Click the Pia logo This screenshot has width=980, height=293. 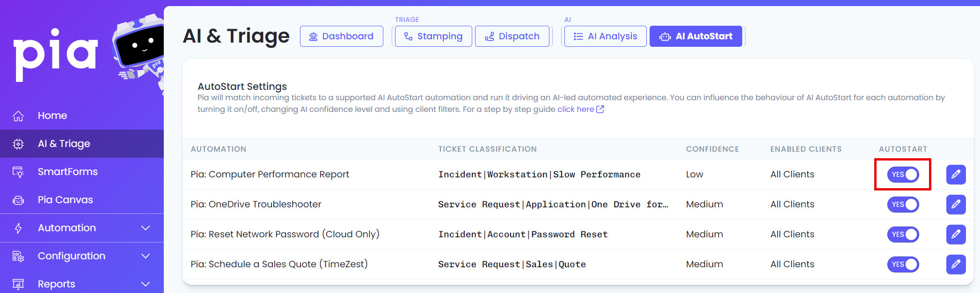tap(56, 55)
